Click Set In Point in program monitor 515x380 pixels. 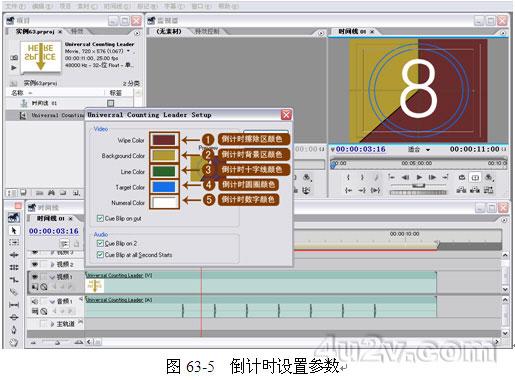click(x=348, y=177)
